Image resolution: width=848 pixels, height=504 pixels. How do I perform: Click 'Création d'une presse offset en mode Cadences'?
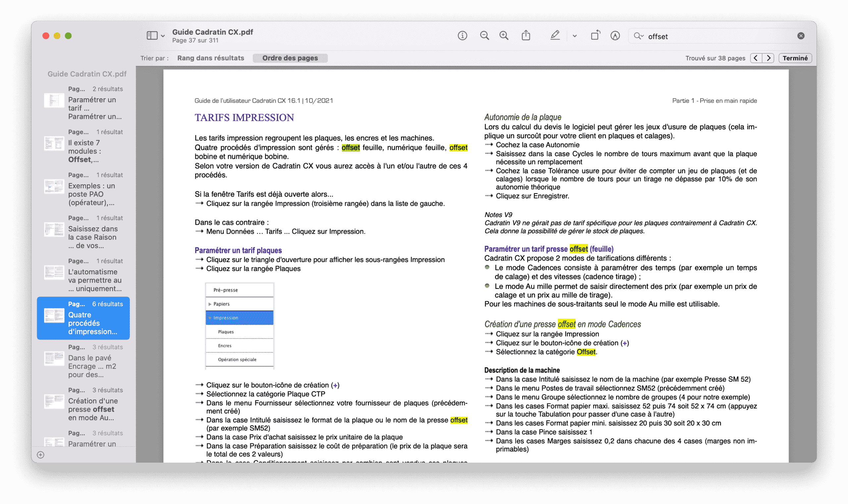click(562, 324)
